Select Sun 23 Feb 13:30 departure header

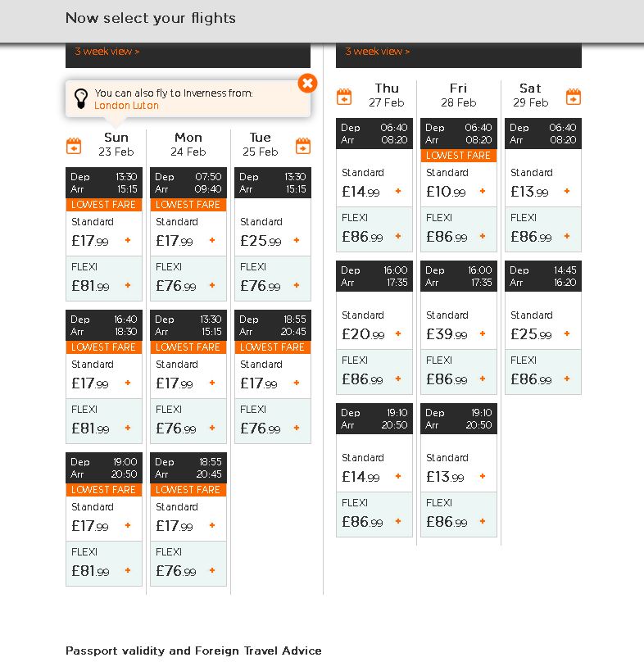pyautogui.click(x=104, y=183)
